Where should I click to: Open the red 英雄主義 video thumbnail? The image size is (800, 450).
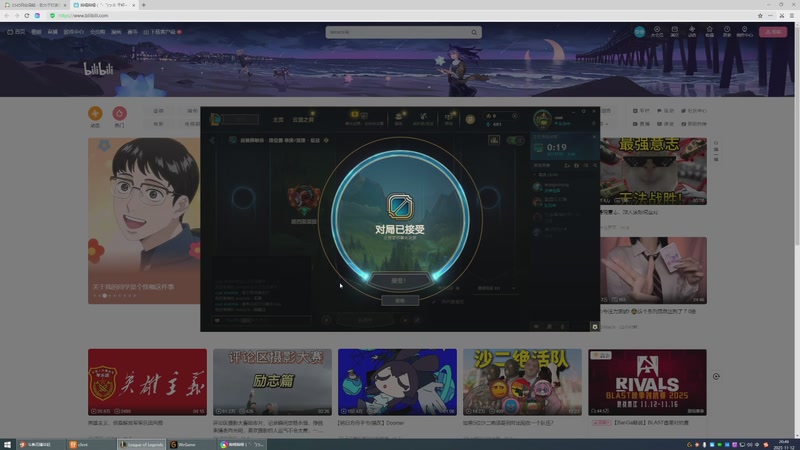click(147, 382)
